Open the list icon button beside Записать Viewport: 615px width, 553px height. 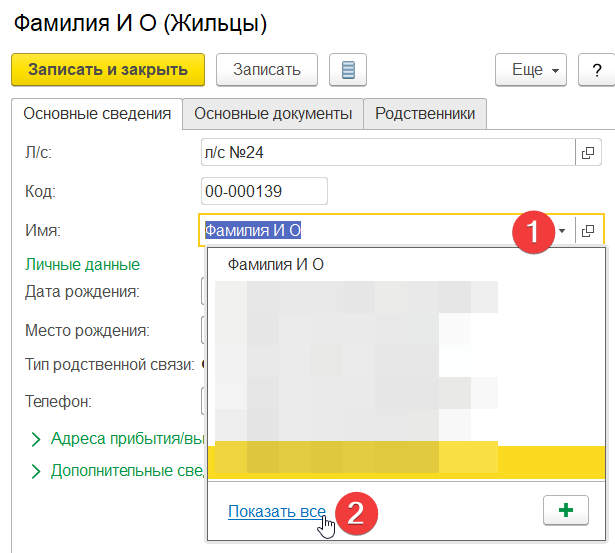coord(348,70)
